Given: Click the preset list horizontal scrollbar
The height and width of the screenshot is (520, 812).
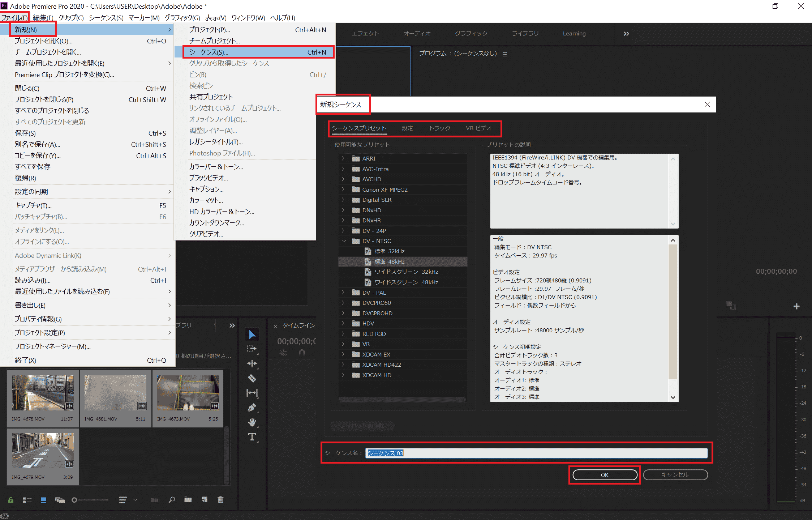Looking at the screenshot, I should pyautogui.click(x=402, y=400).
